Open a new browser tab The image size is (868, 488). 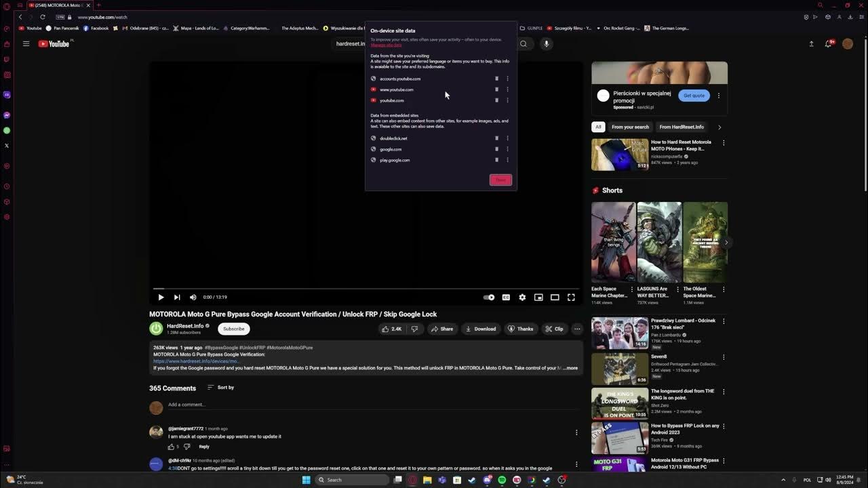[x=98, y=5]
